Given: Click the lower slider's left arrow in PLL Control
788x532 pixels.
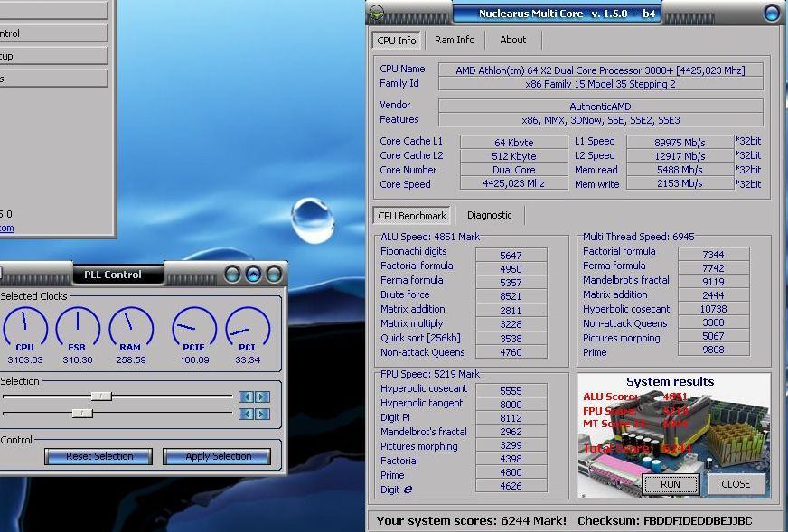Looking at the screenshot, I should click(246, 414).
